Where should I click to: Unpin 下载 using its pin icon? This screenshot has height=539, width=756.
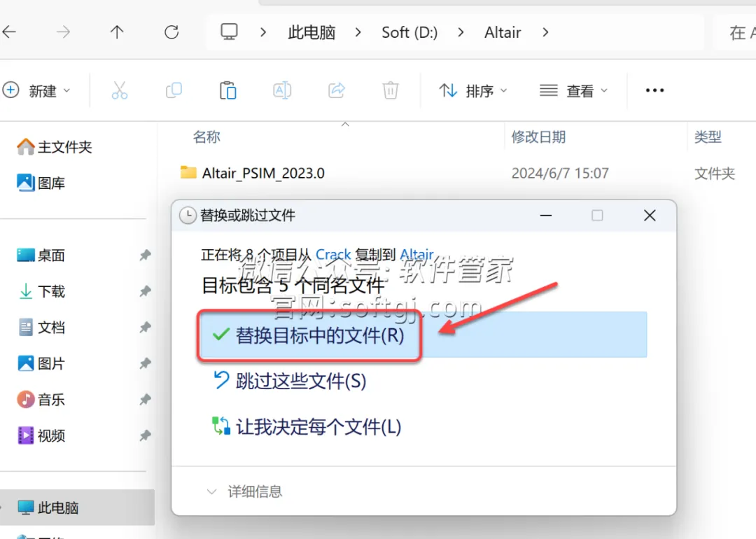click(x=145, y=291)
